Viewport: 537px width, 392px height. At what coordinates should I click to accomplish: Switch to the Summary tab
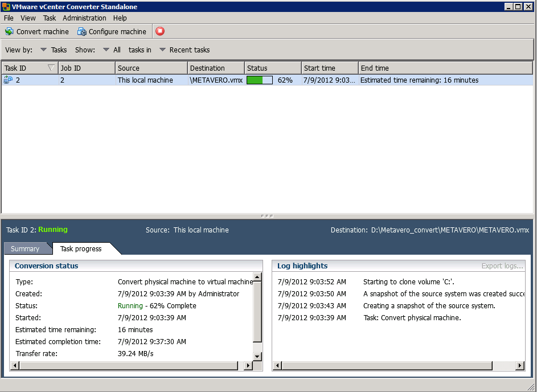click(25, 248)
